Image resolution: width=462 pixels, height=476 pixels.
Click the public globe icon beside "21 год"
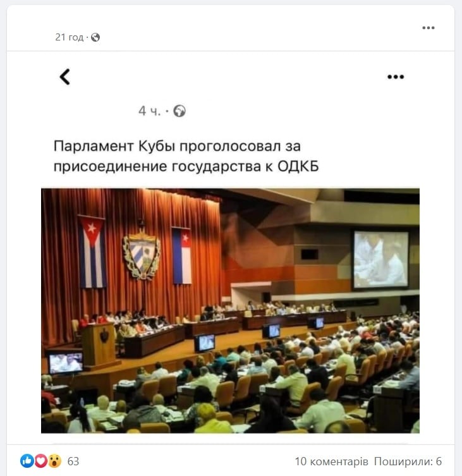(x=95, y=37)
